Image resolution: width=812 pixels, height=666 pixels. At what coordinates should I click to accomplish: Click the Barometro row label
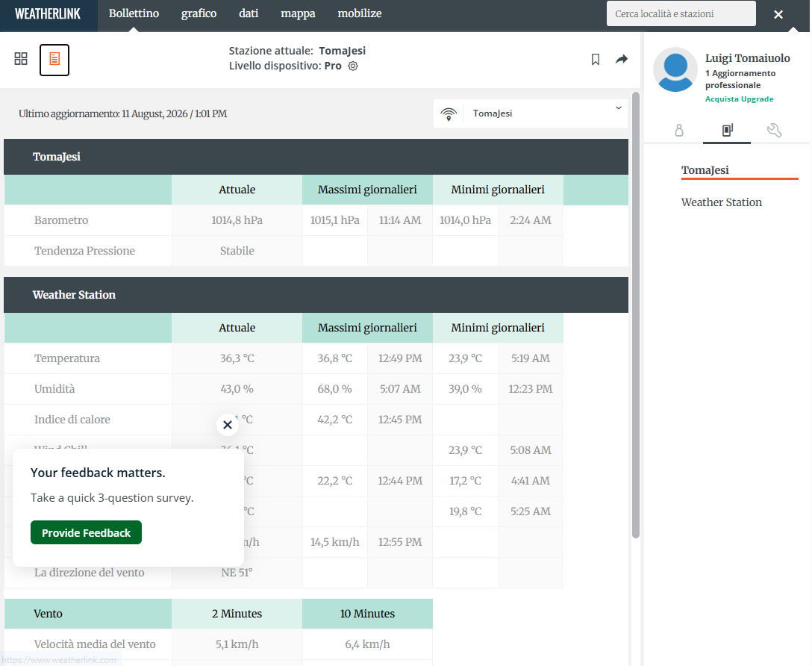coord(61,220)
